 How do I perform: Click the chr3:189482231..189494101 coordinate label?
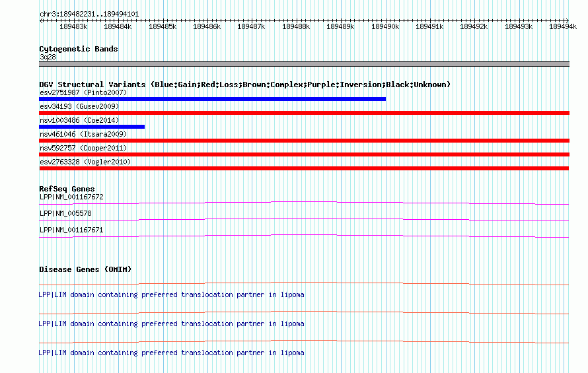(89, 15)
